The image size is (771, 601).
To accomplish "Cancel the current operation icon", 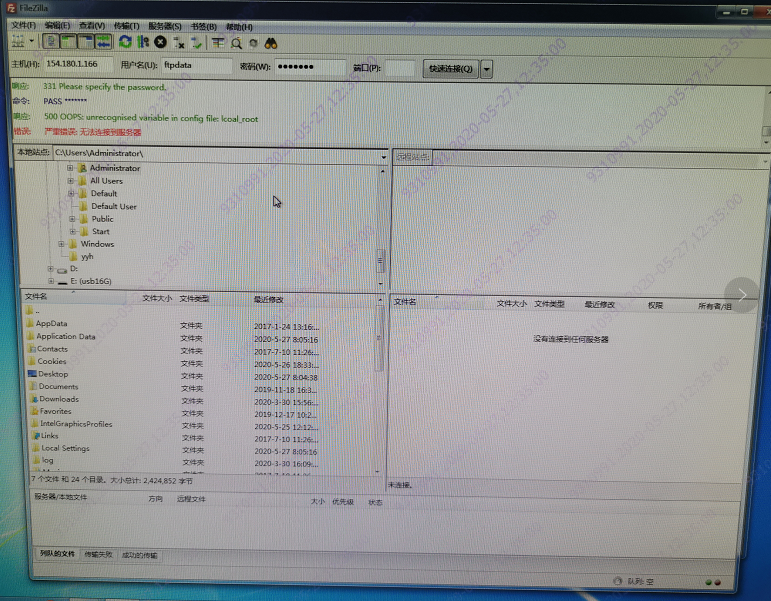I will click(x=160, y=42).
